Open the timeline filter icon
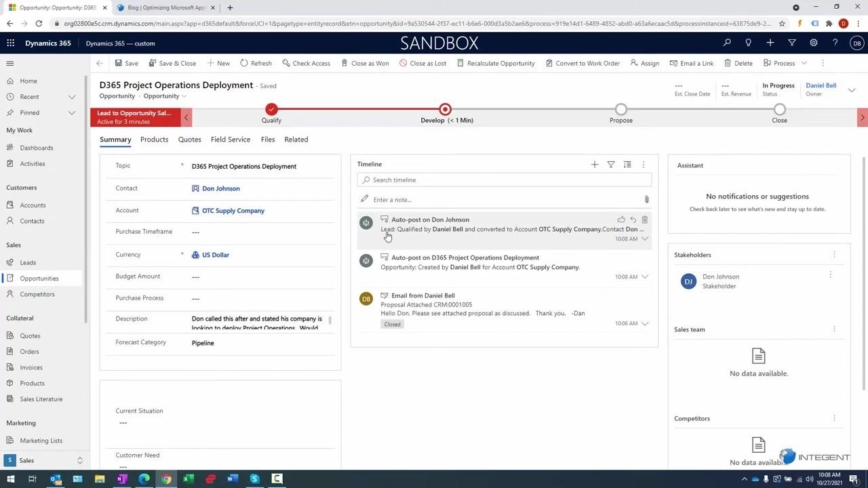Screen dimensions: 868x488 pyautogui.click(x=611, y=164)
